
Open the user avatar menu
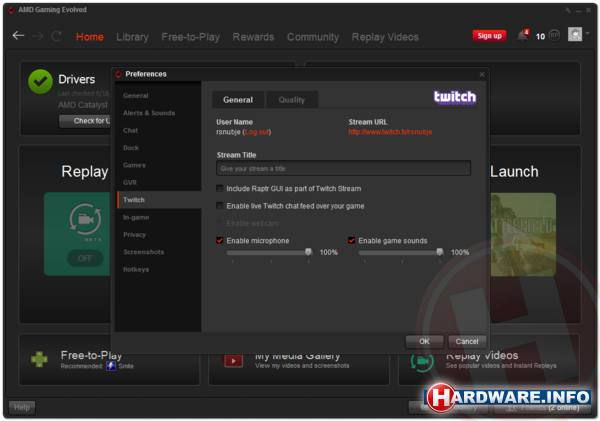tap(575, 34)
